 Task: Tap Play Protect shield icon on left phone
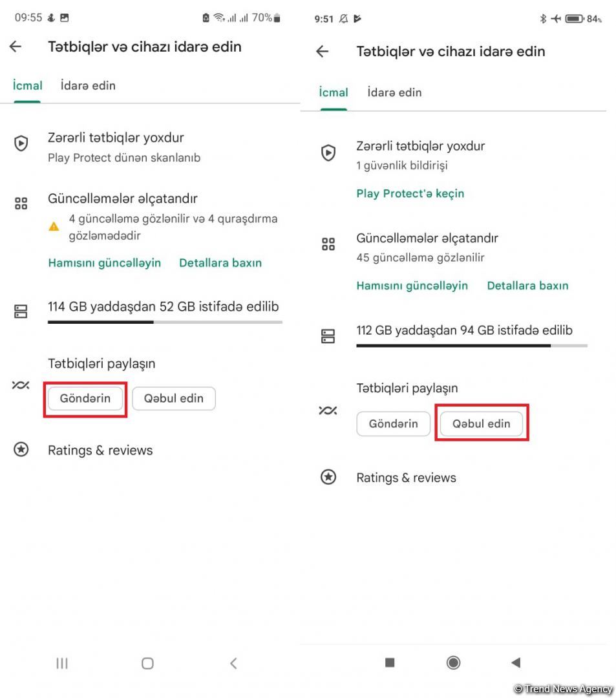tap(21, 143)
